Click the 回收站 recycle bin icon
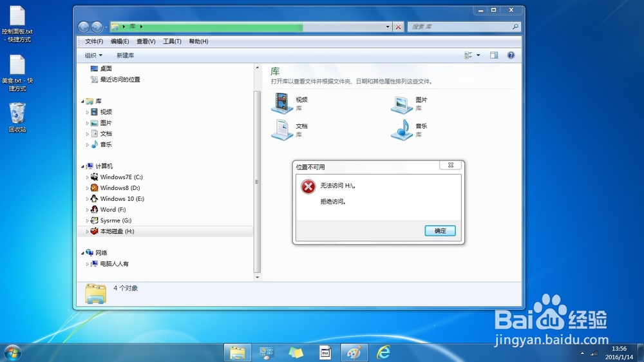 point(17,117)
